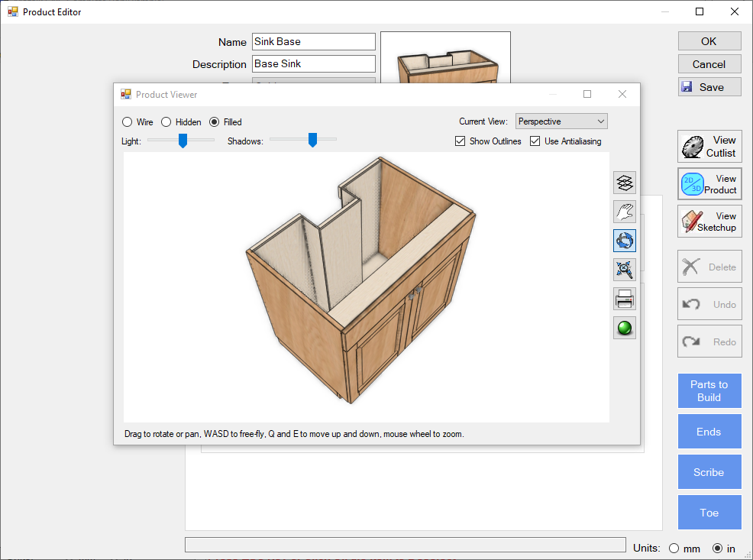Select the Hidden display mode
753x560 pixels.
tap(166, 122)
